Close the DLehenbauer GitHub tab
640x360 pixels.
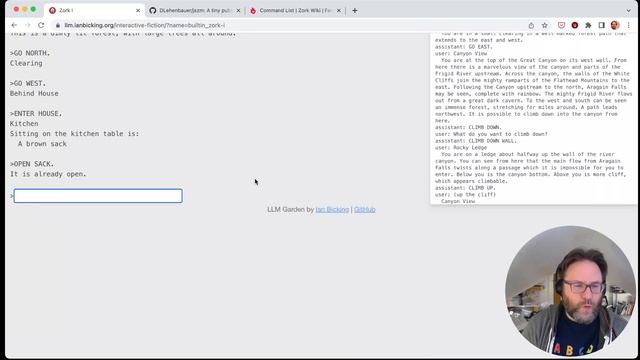(238, 11)
